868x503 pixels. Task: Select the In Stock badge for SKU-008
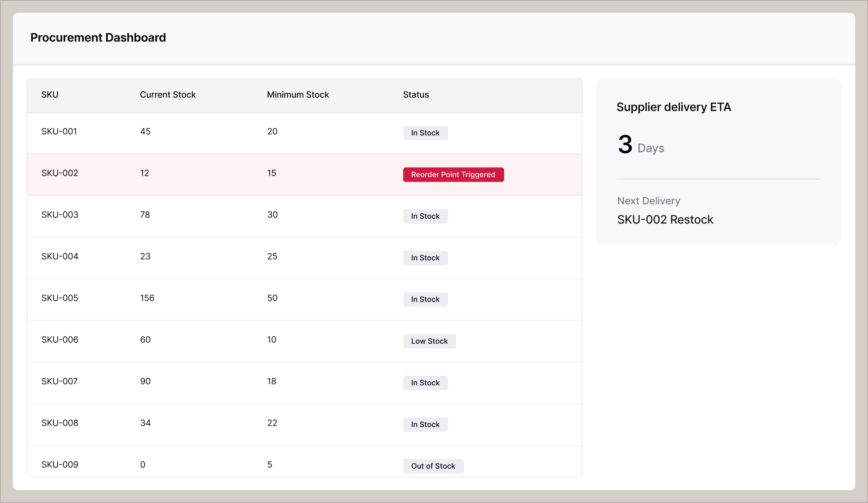coord(425,424)
